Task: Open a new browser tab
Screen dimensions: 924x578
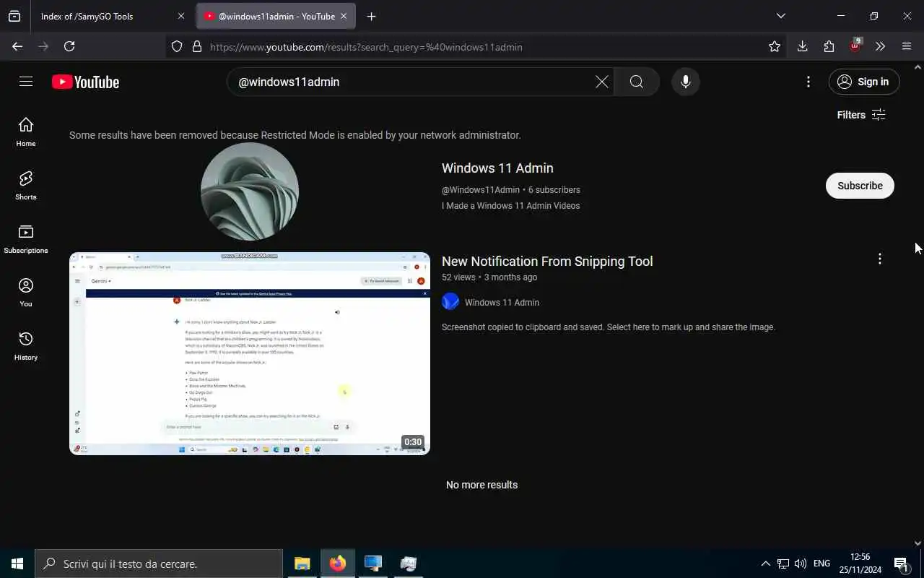Action: coord(371,16)
